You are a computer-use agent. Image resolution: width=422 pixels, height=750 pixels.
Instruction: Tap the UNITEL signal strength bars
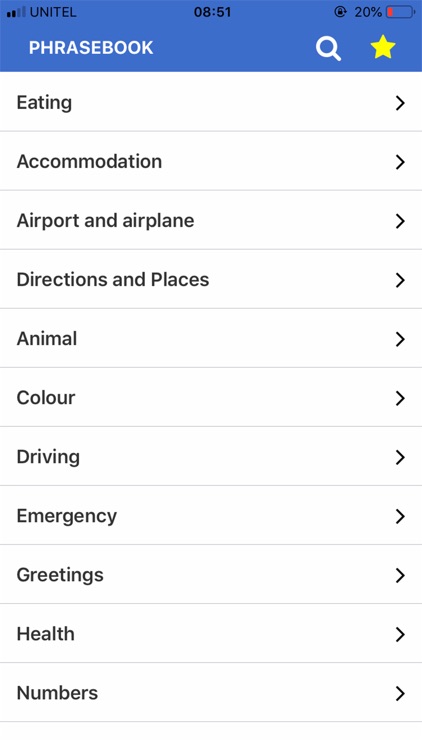tap(16, 12)
